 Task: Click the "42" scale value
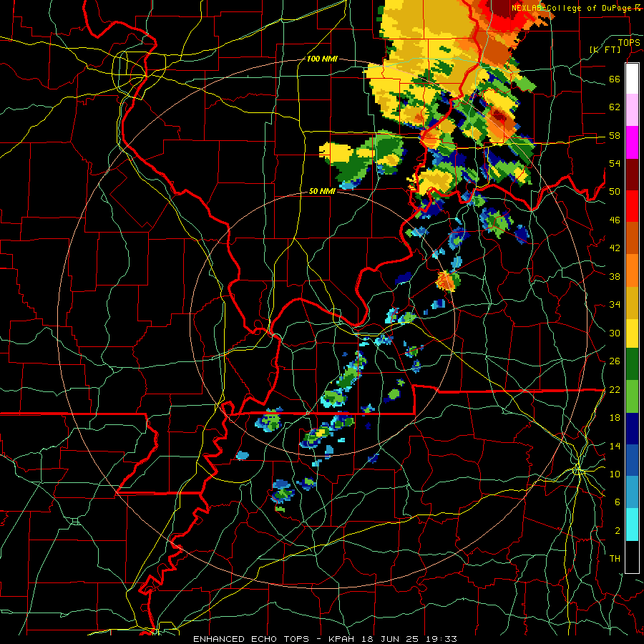tap(615, 248)
